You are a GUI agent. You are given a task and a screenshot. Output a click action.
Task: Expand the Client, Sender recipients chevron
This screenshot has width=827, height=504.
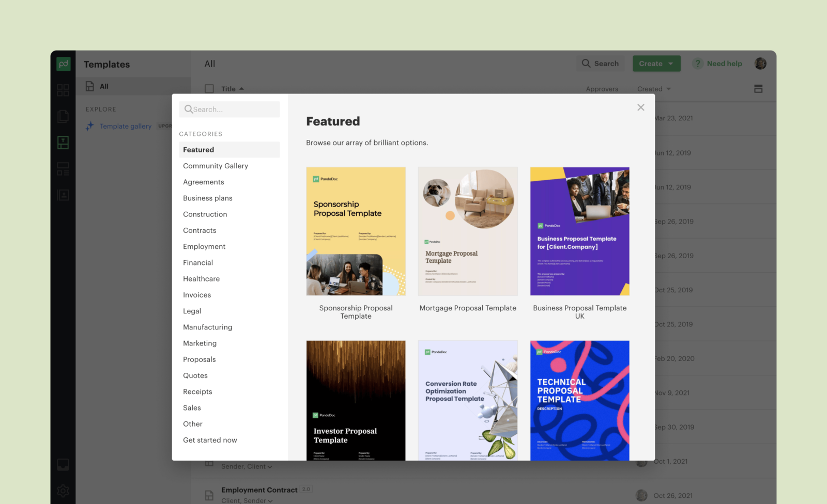(270, 501)
